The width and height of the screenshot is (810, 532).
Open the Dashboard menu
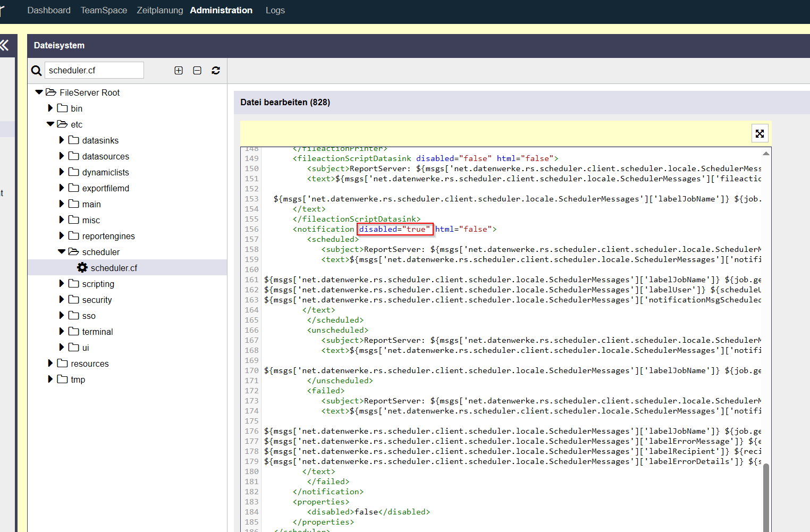point(49,11)
